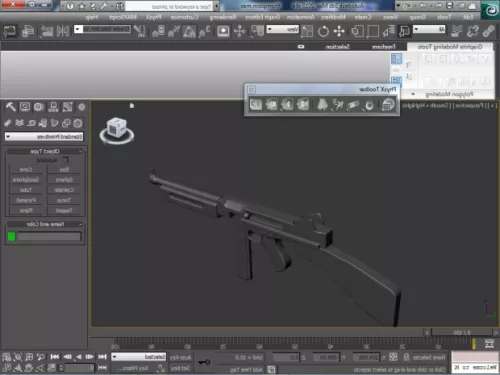This screenshot has height=375, width=500.
Task: Click the Pan View hand icon
Action: tap(29, 368)
